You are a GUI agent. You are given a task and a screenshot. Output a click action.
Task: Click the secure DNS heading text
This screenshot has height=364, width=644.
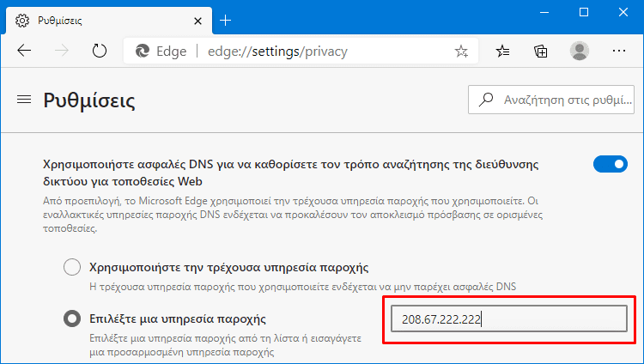tap(291, 173)
